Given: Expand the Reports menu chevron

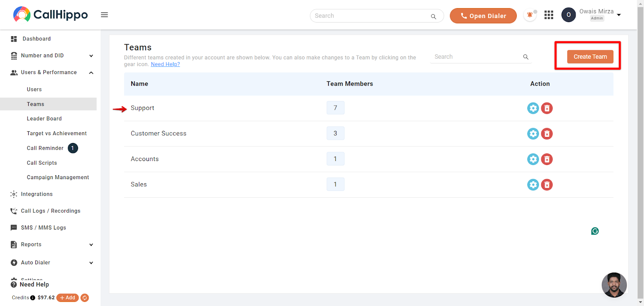Looking at the screenshot, I should (91, 245).
